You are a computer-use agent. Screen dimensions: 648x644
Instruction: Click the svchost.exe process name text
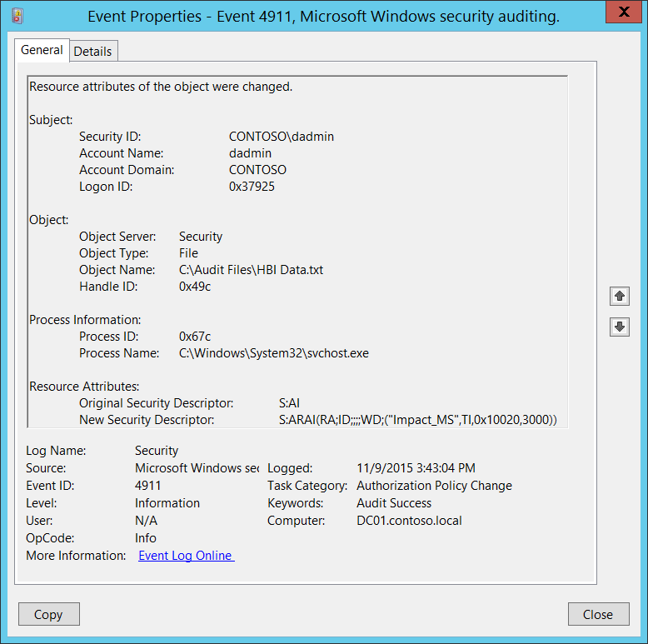(273, 353)
